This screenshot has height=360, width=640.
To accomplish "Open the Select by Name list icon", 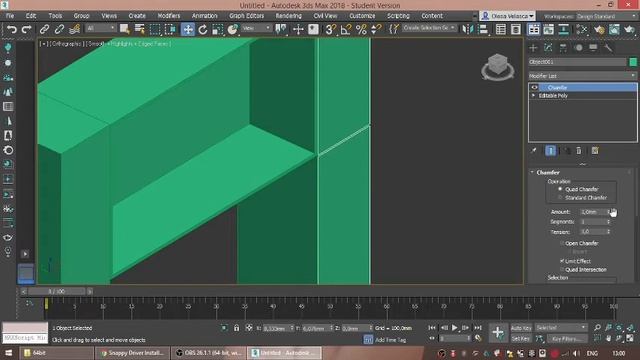I will pyautogui.click(x=140, y=29).
